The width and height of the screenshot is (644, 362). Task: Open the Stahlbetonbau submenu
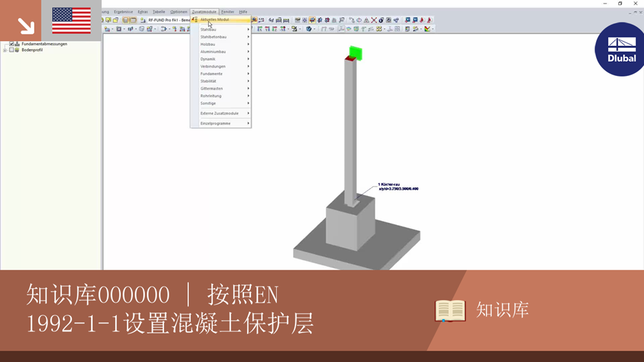(221, 37)
